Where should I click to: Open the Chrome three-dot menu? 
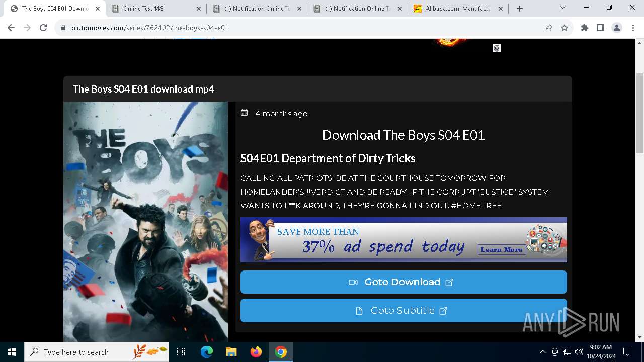[x=633, y=28]
